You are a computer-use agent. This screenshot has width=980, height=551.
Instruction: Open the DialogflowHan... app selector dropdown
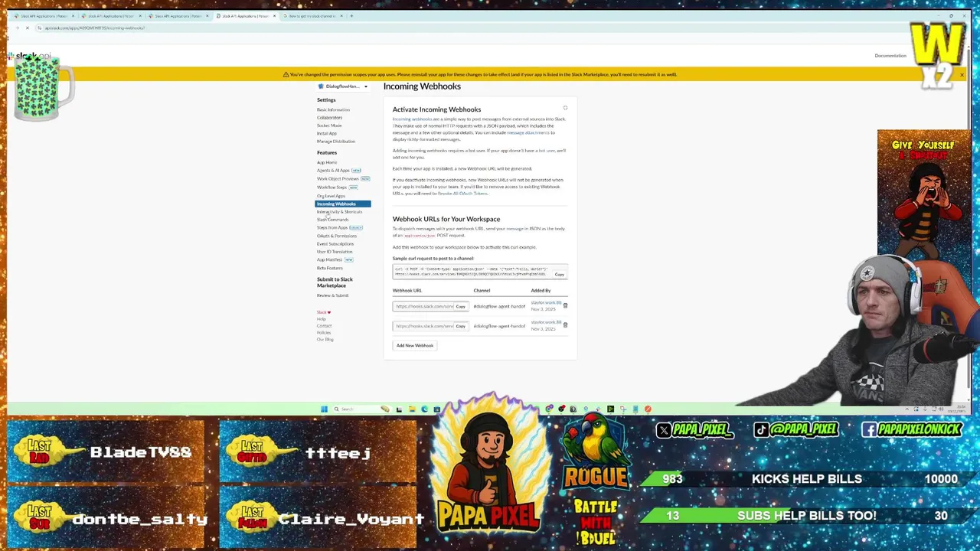click(x=343, y=86)
